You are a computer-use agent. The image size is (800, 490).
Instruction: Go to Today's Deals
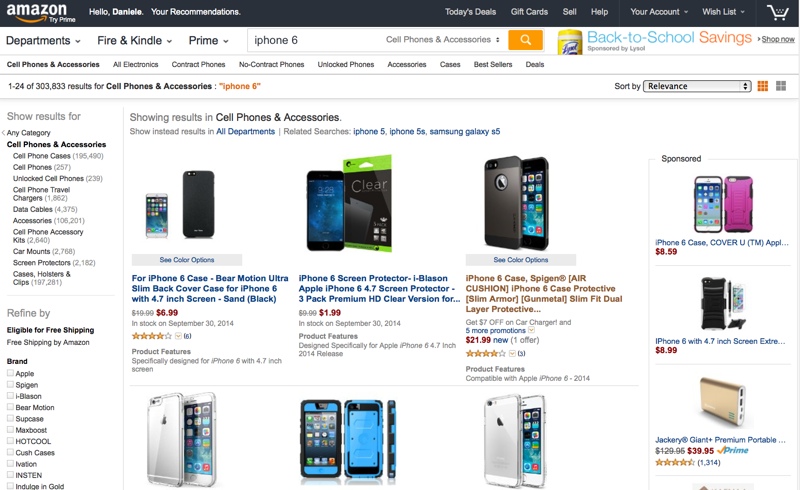point(470,12)
